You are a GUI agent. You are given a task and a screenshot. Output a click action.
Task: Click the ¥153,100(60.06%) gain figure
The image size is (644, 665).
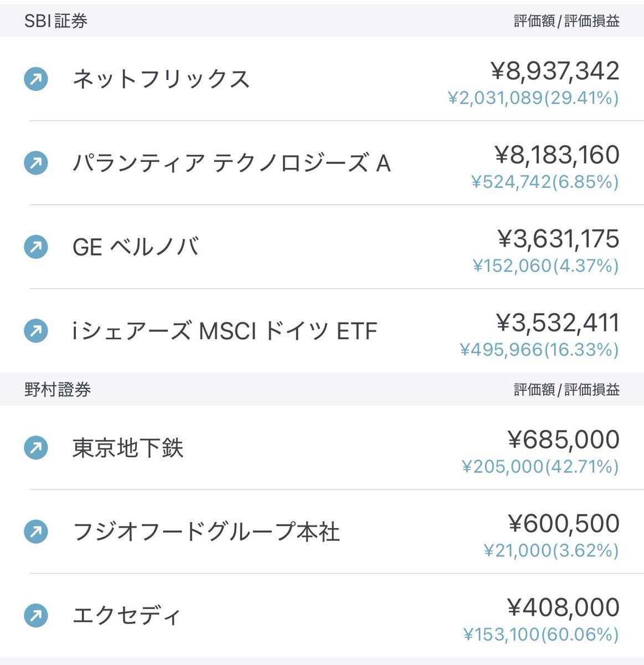point(541,634)
